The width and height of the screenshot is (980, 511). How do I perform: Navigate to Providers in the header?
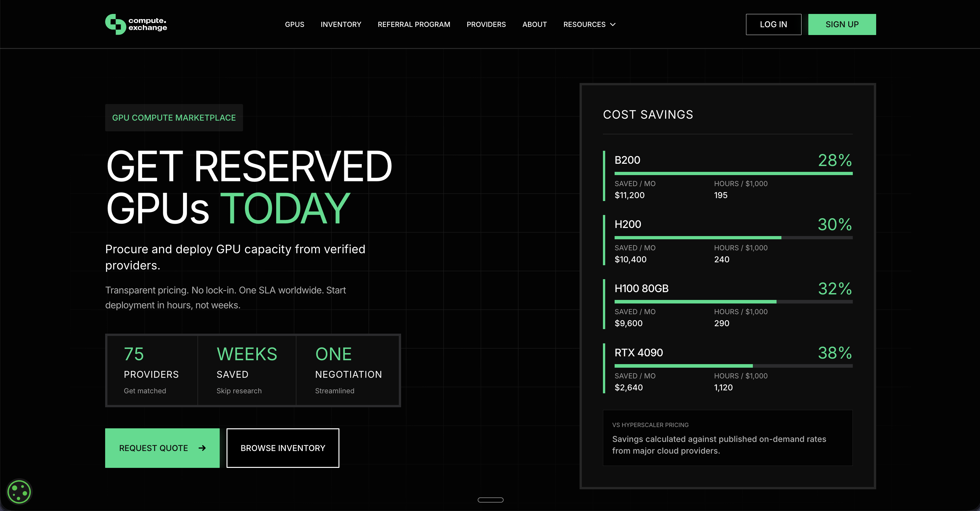coord(486,24)
